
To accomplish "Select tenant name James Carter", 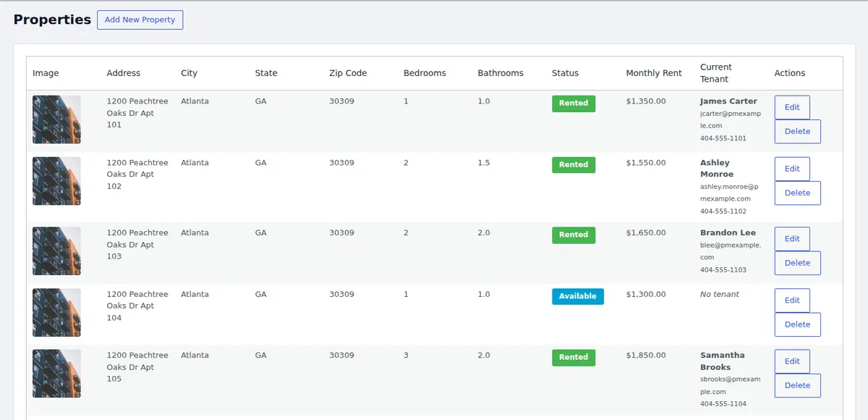I will click(728, 101).
